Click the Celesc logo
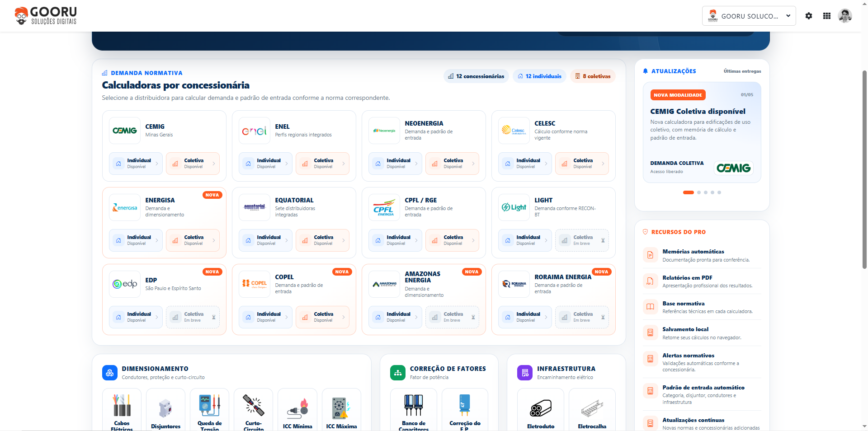868x431 pixels. tap(514, 131)
